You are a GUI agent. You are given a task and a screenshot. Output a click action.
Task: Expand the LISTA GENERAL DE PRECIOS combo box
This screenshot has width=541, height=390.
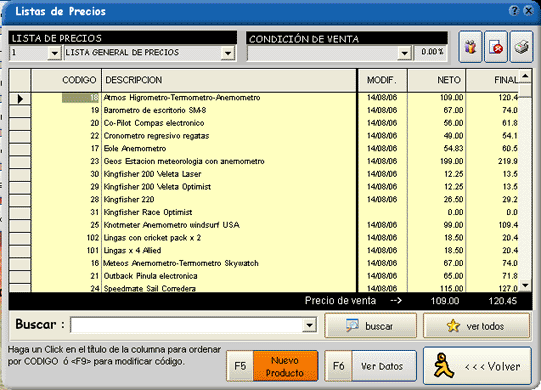228,53
